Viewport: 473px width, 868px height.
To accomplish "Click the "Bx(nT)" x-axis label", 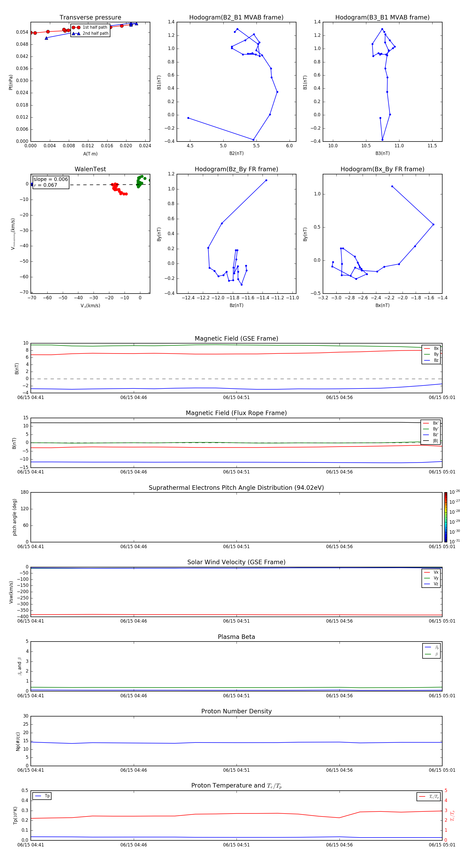I will 382,305.
